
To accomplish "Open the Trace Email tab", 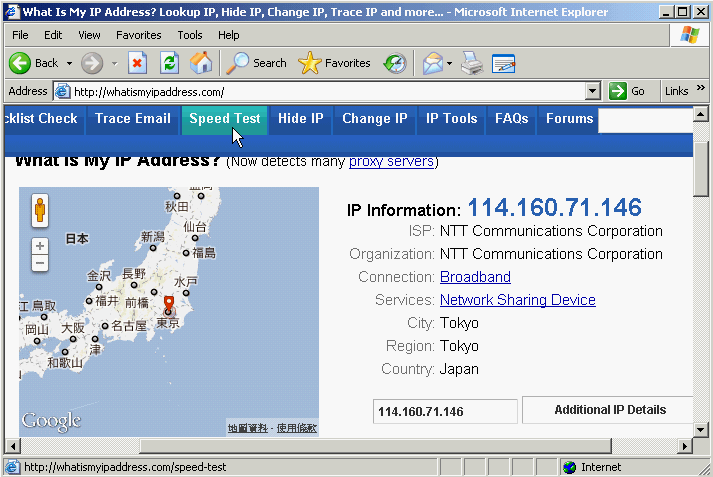I will (x=133, y=119).
